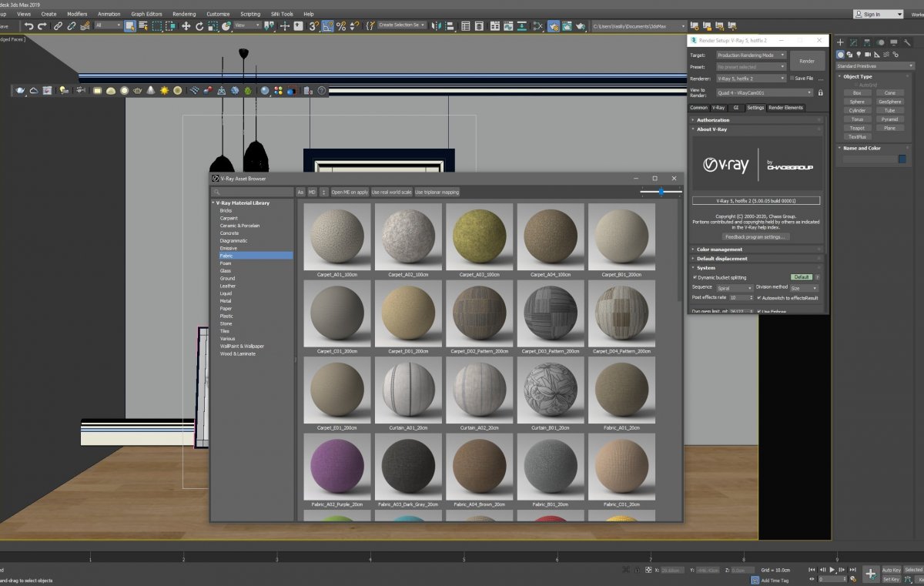Click the Render button in Render Setup
924x586 pixels.
point(807,61)
